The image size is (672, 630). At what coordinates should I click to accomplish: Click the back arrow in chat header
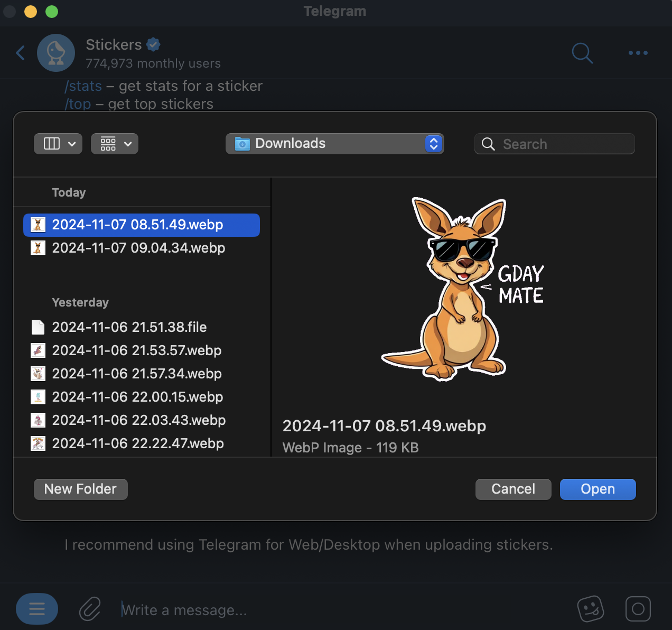[21, 53]
